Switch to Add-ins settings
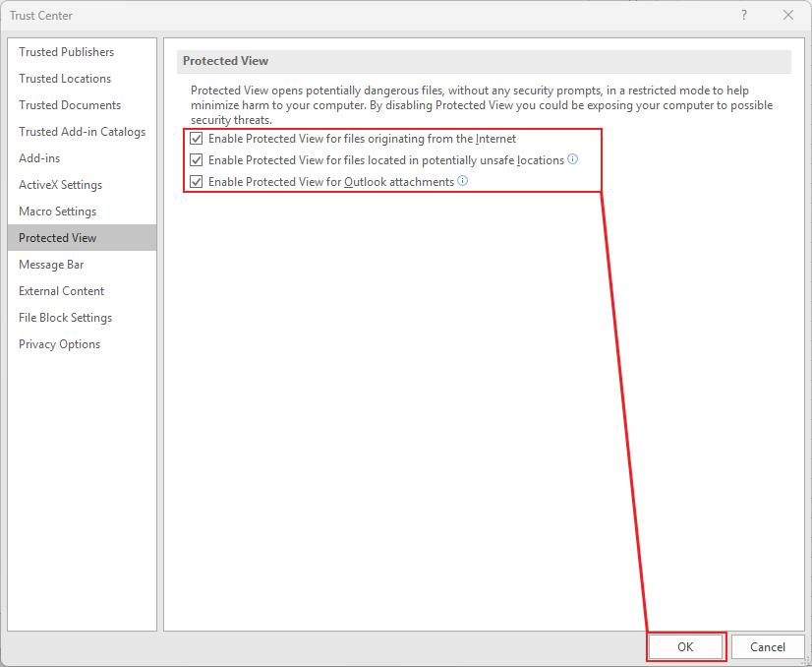Viewport: 812px width, 667px height. [83, 158]
